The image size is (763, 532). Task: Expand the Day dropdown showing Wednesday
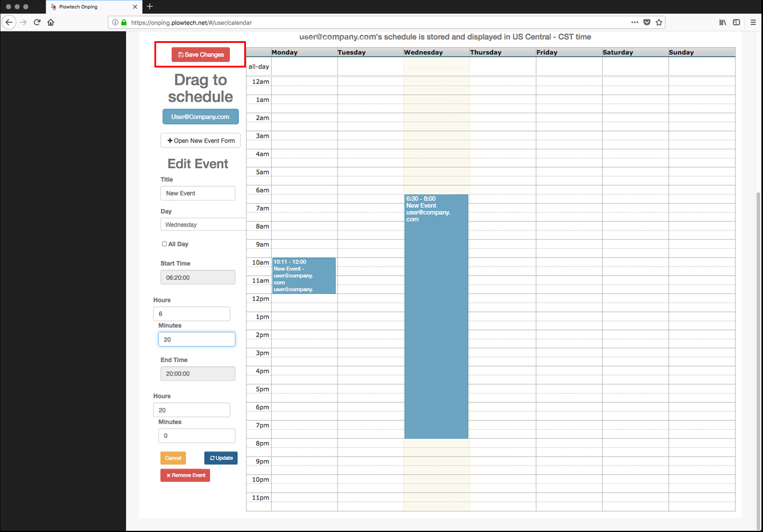pos(202,225)
